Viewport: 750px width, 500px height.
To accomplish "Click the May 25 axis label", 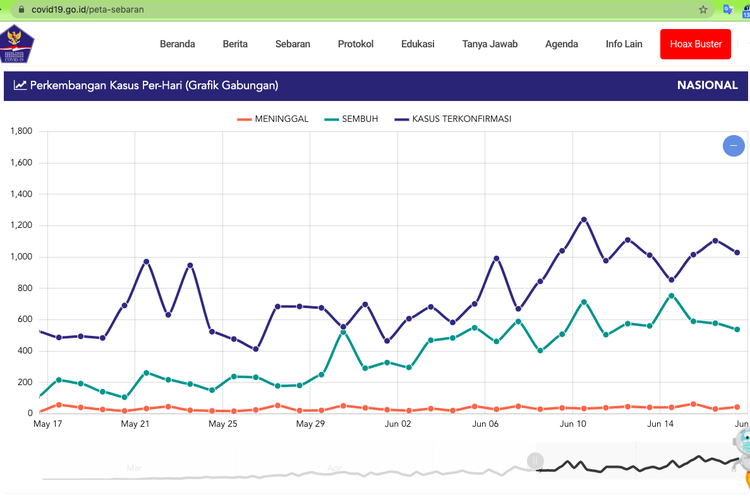I will [x=223, y=424].
